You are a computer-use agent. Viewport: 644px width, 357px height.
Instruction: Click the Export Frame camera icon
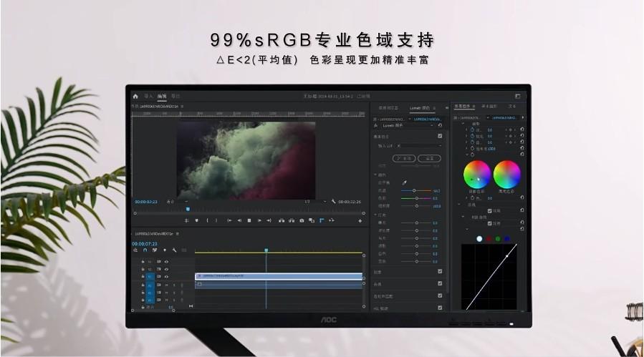pyautogui.click(x=302, y=220)
